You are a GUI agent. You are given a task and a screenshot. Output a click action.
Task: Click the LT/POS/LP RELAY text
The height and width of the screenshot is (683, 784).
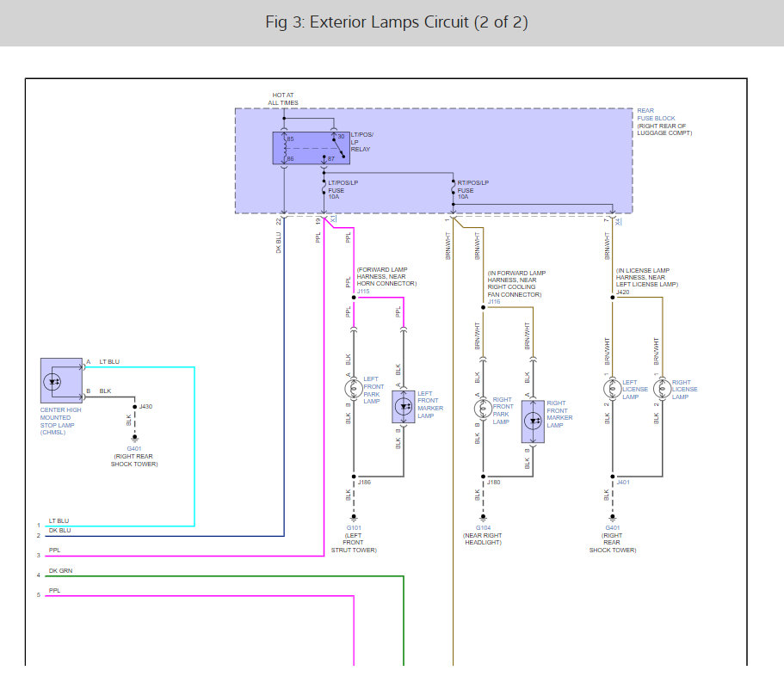(361, 142)
